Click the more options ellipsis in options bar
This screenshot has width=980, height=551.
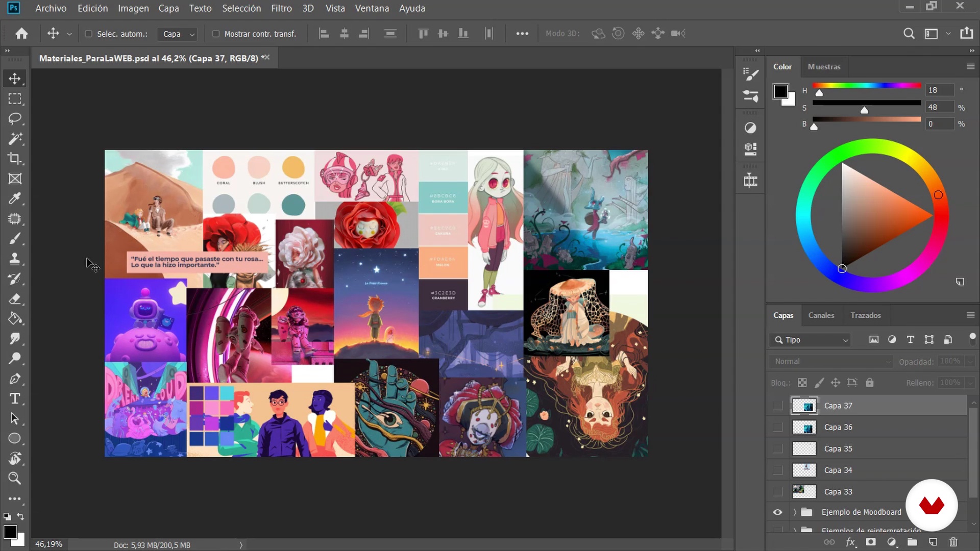point(522,34)
